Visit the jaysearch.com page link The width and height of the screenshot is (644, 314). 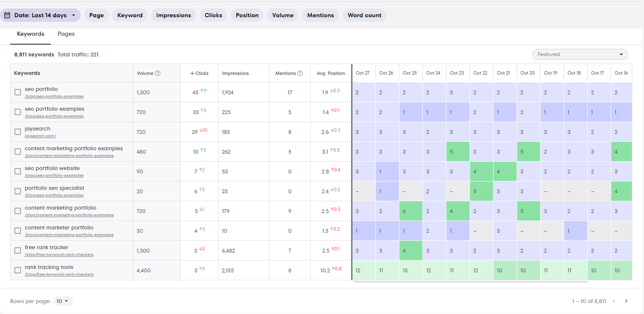pyautogui.click(x=40, y=136)
